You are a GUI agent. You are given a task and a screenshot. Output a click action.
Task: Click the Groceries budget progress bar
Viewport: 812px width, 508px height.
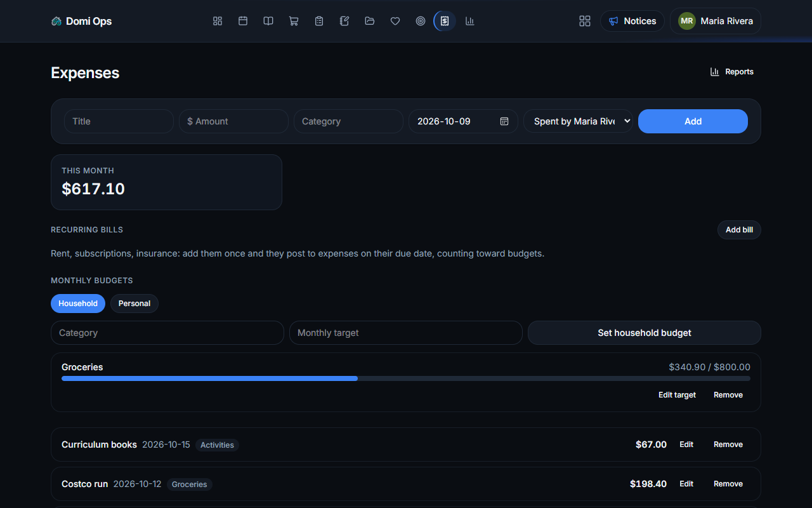click(x=406, y=378)
